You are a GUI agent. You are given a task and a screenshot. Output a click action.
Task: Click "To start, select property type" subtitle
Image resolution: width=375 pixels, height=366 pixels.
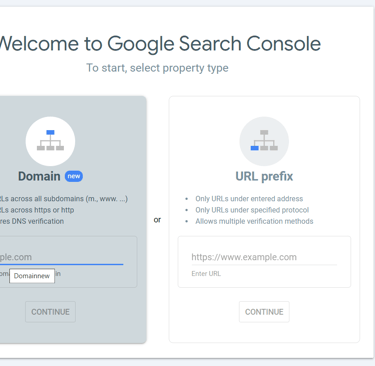click(x=157, y=68)
